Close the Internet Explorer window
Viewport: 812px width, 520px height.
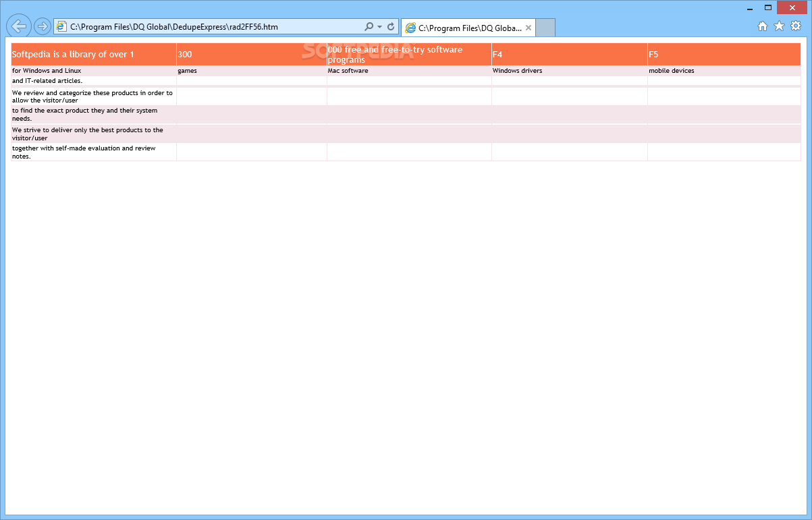[791, 7]
